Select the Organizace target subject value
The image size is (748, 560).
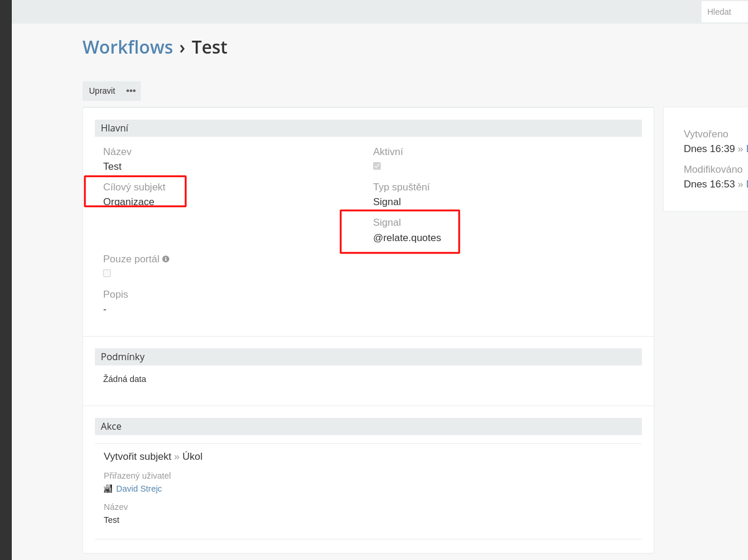coord(128,202)
